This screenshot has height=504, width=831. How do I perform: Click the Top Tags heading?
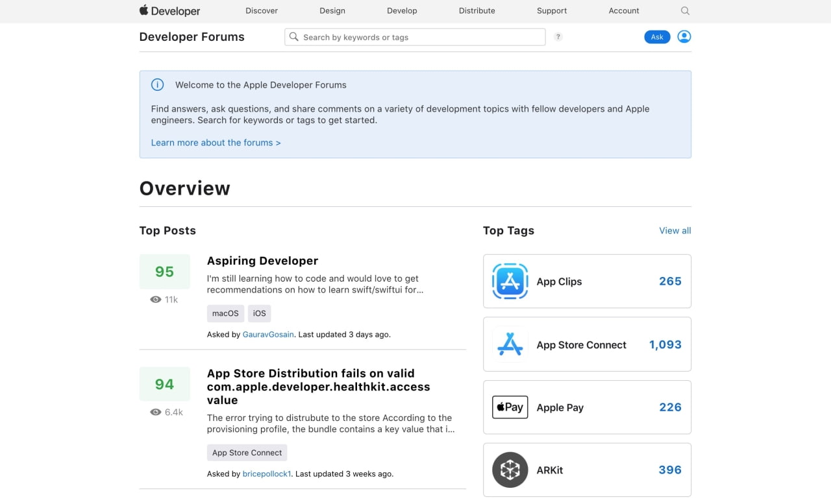point(508,230)
